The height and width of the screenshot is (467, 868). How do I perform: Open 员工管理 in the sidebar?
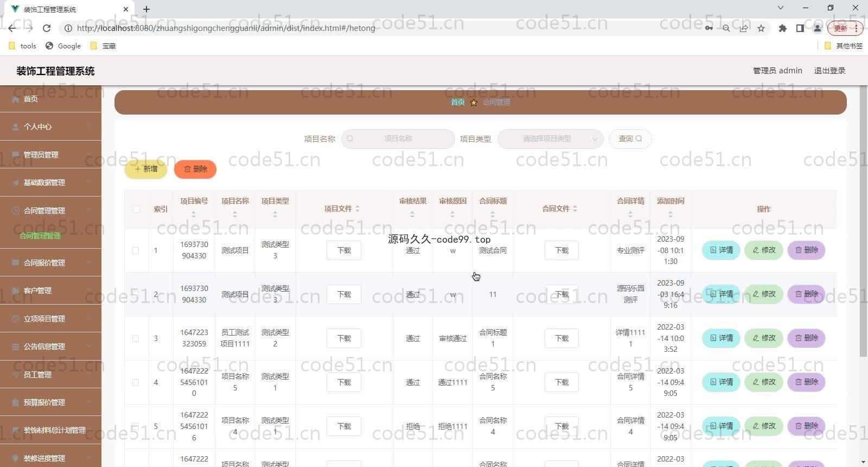point(51,375)
